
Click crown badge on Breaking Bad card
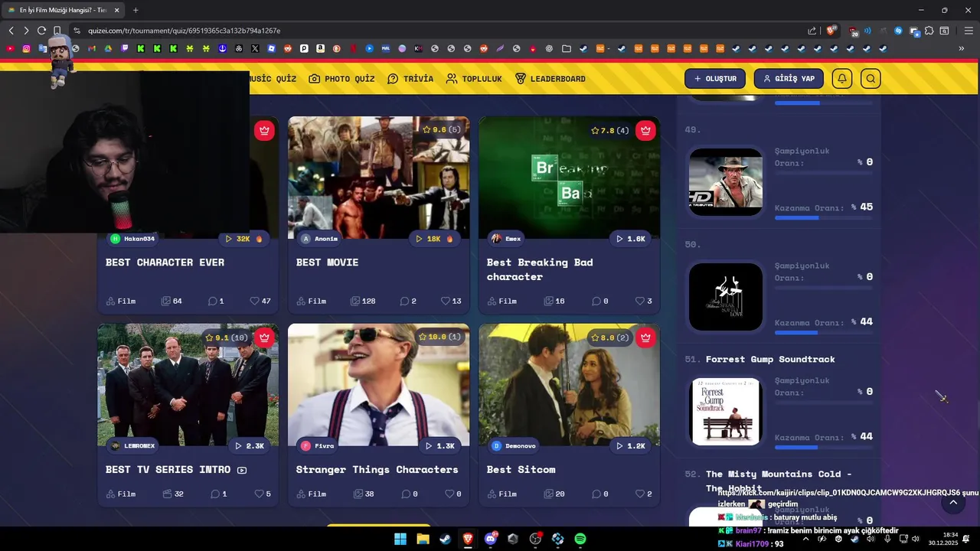[x=645, y=130]
